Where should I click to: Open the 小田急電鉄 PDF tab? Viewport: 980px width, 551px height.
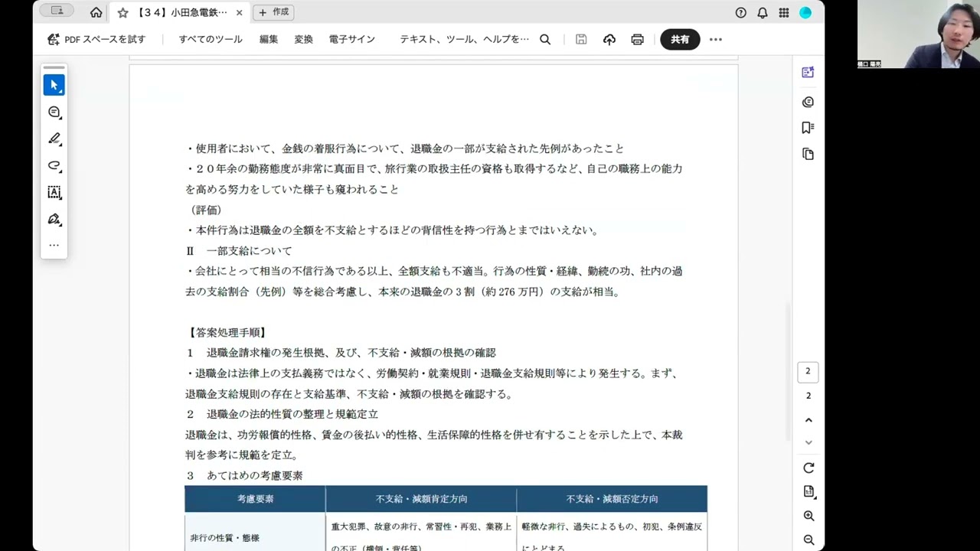(x=180, y=12)
